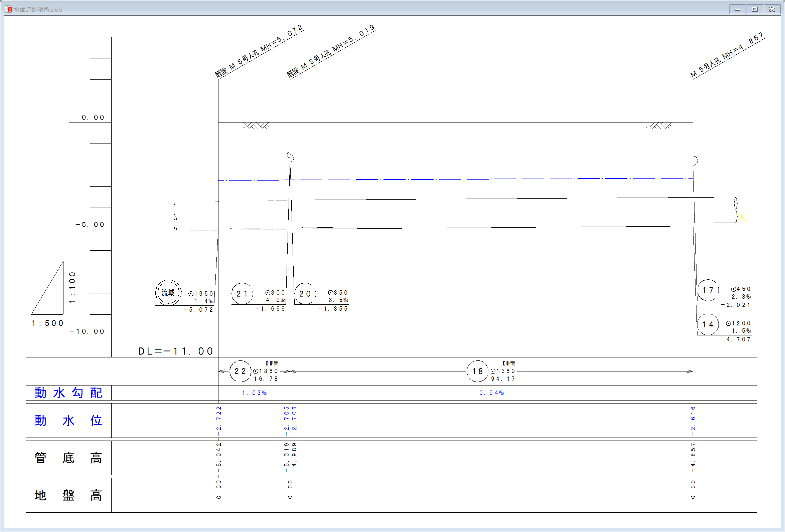Click the circled pipe number 22 marker

tap(240, 371)
